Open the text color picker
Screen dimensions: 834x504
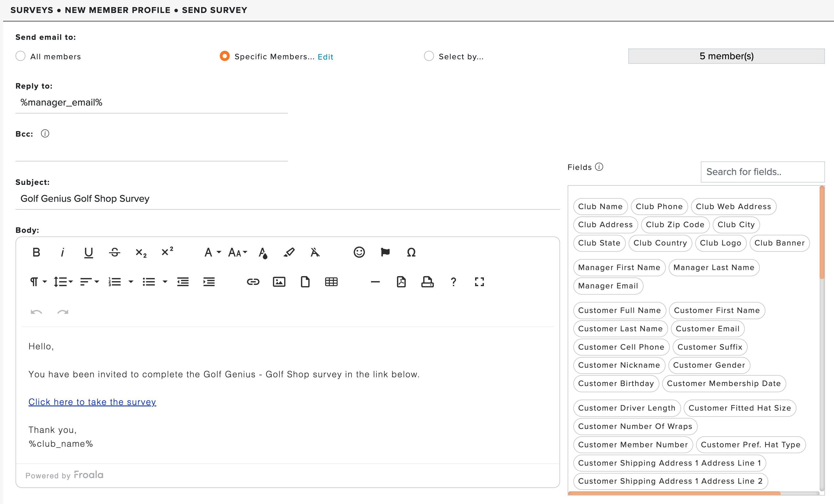pyautogui.click(x=263, y=253)
